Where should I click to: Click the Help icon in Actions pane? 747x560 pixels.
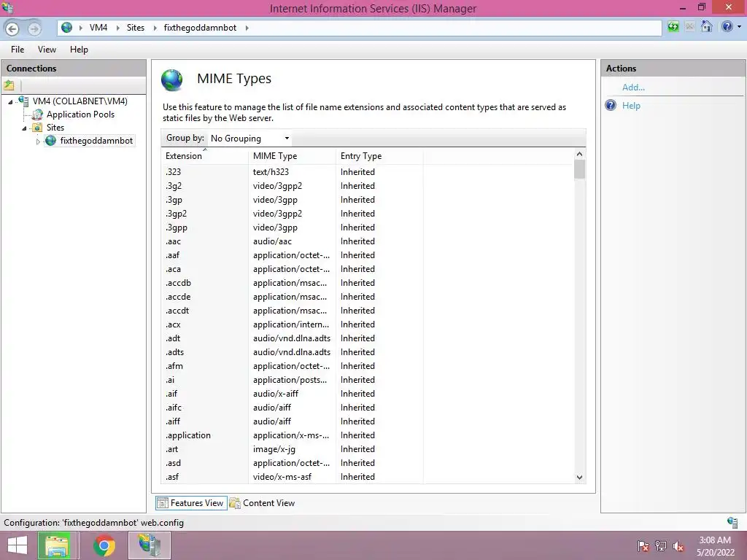click(611, 105)
